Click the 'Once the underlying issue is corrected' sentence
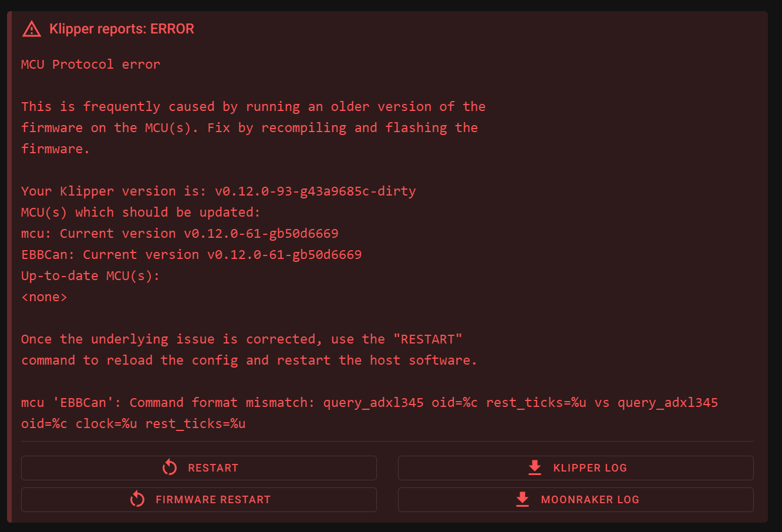The image size is (782, 532). click(x=242, y=339)
